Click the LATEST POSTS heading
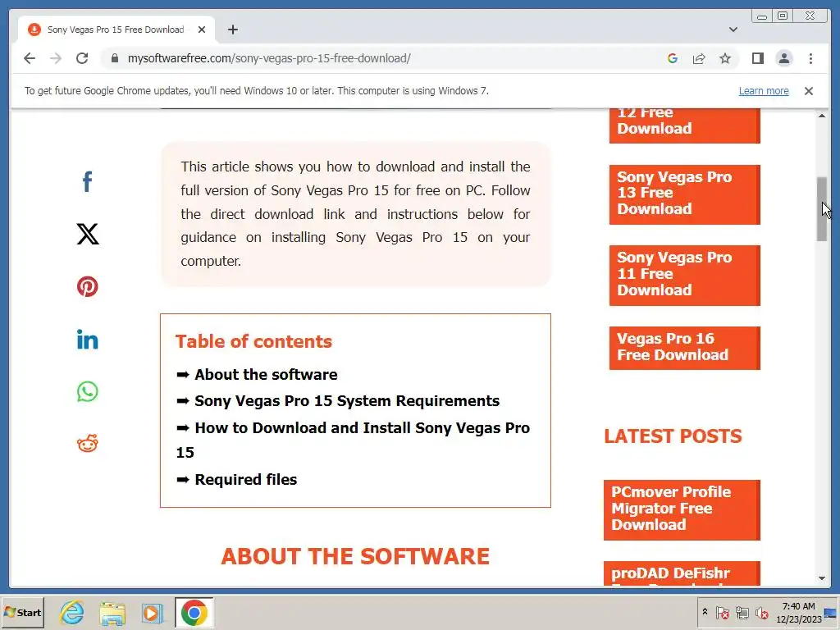 [673, 436]
